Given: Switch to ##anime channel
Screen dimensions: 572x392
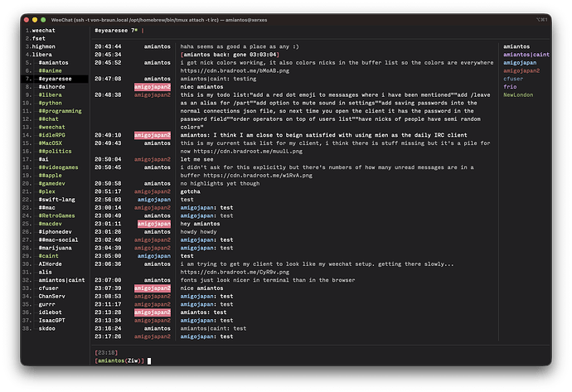Looking at the screenshot, I should pyautogui.click(x=50, y=70).
